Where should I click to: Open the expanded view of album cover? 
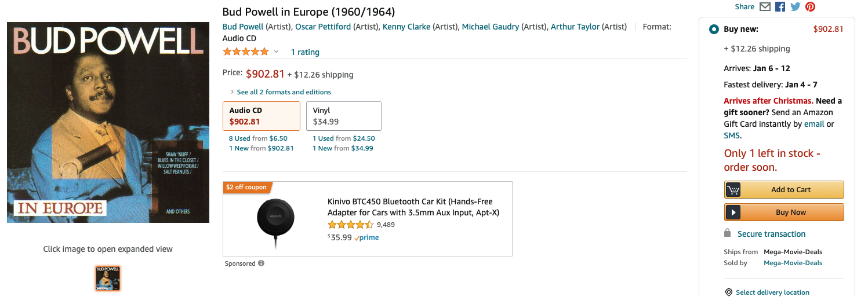point(108,122)
